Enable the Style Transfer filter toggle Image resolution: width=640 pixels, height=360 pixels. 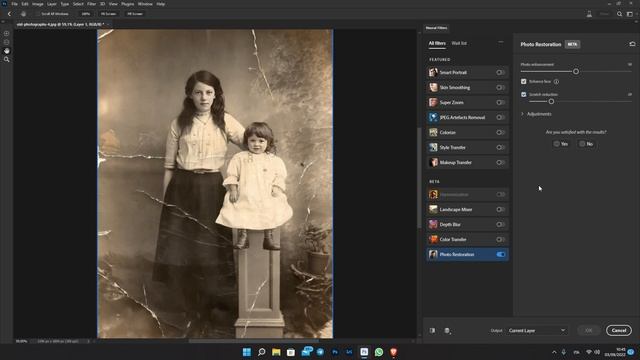pos(500,147)
